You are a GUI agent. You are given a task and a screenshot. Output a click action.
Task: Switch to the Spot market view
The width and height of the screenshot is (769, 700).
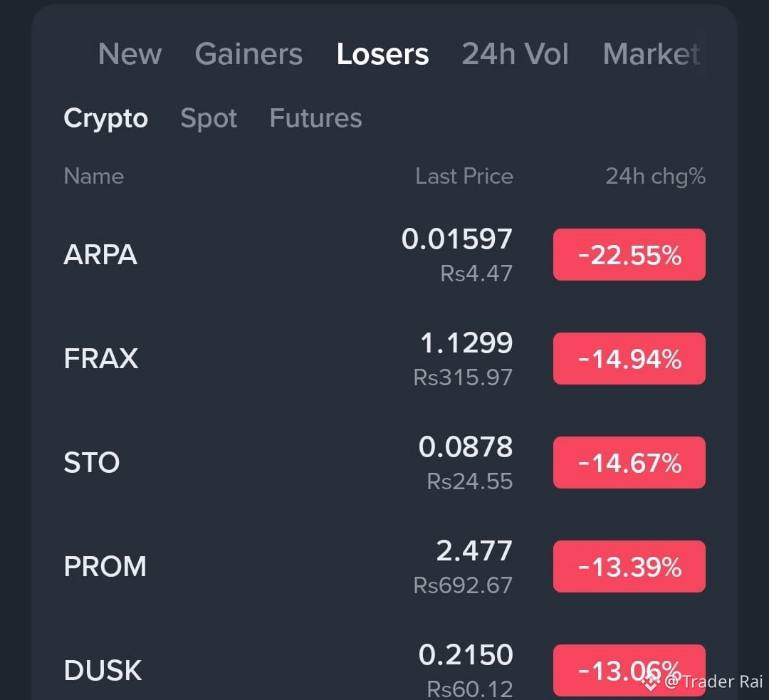click(209, 118)
